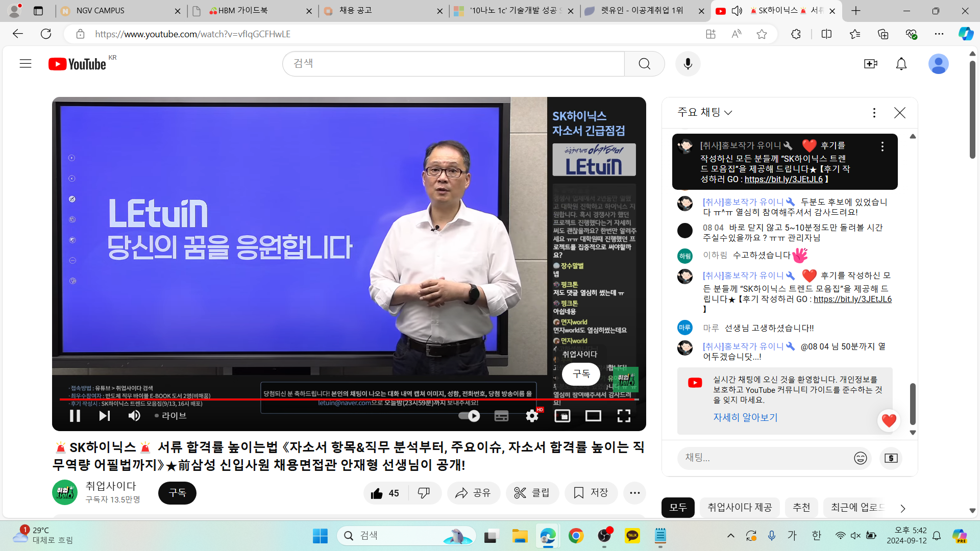Open browser extensions puzzle icon

(x=796, y=34)
